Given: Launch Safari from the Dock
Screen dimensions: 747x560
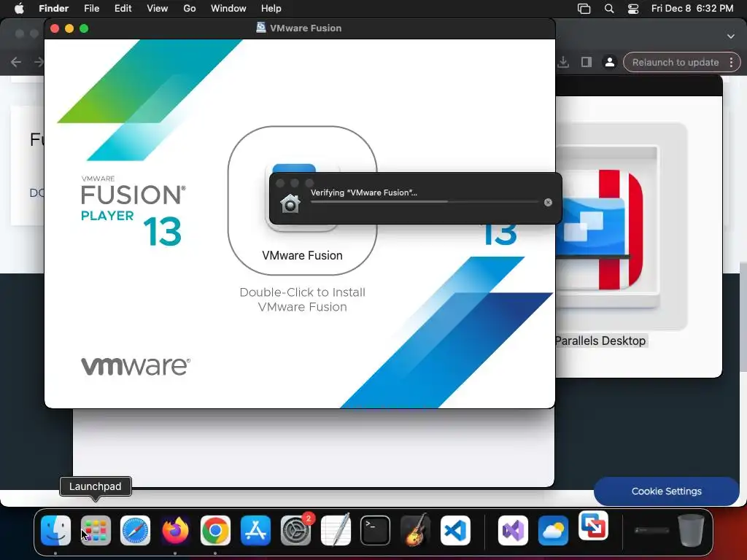Looking at the screenshot, I should (135, 530).
